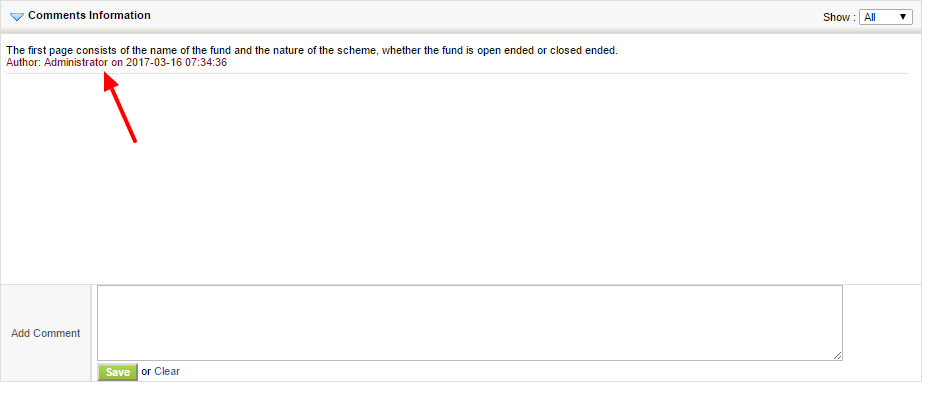Click the comment timestamp 2017-03-16 07:34:36
The image size is (929, 393).
[177, 62]
